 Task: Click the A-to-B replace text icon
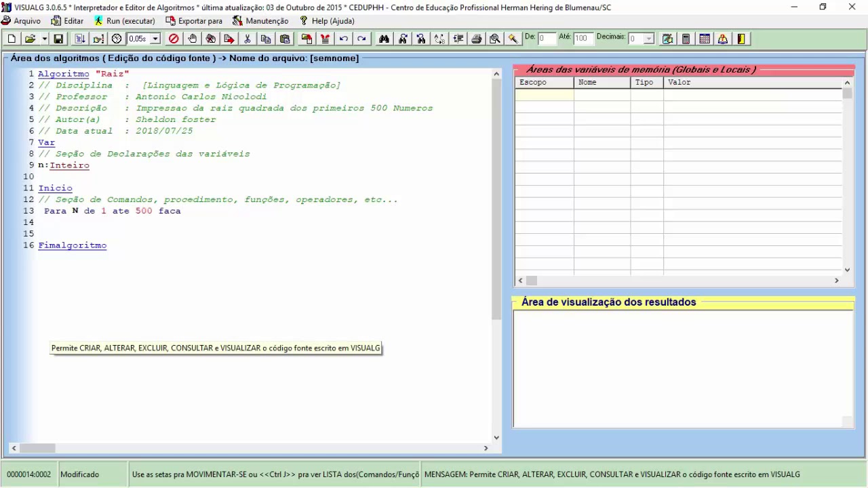439,39
